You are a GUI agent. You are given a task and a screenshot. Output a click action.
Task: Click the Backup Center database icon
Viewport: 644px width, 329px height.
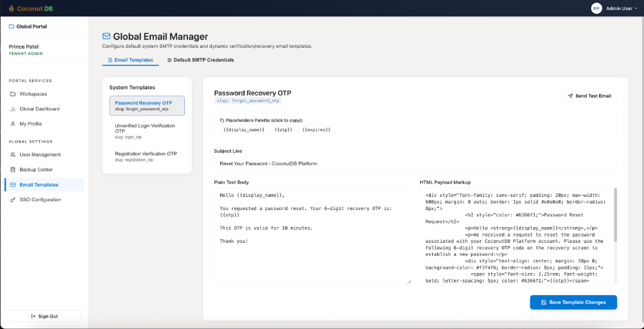coord(13,170)
